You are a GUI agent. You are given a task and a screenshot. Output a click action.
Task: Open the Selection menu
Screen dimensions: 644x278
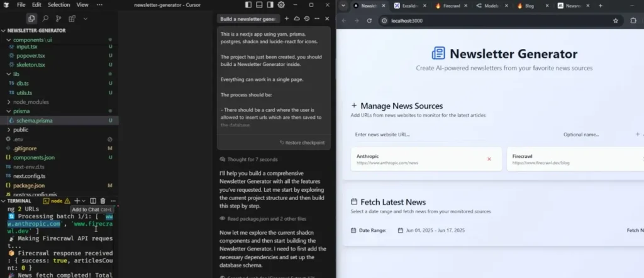(59, 4)
